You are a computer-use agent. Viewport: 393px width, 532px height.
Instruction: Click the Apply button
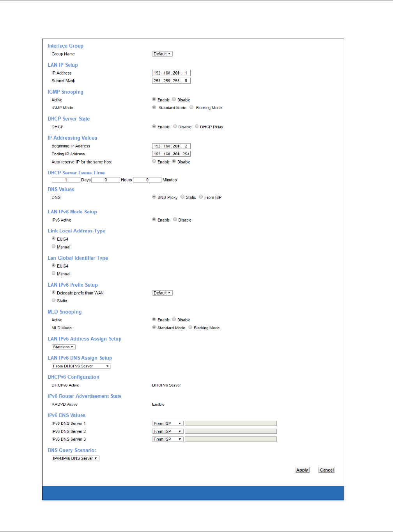click(x=302, y=470)
